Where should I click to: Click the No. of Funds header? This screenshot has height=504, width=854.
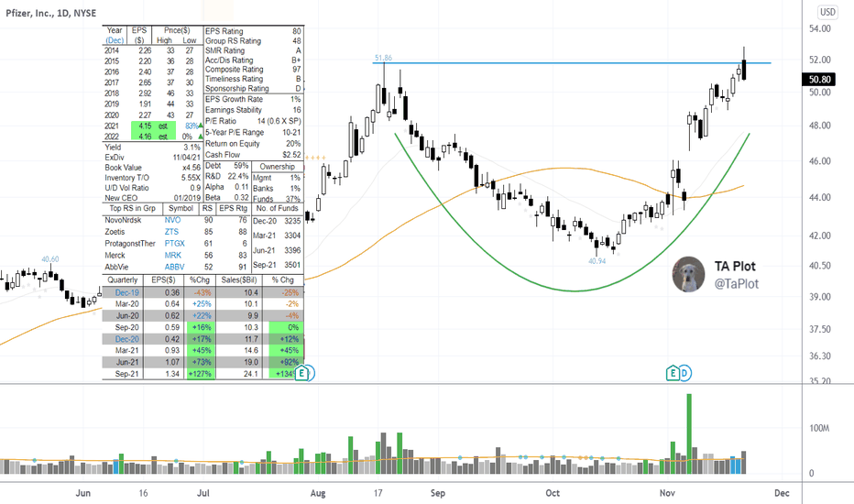tap(278, 208)
